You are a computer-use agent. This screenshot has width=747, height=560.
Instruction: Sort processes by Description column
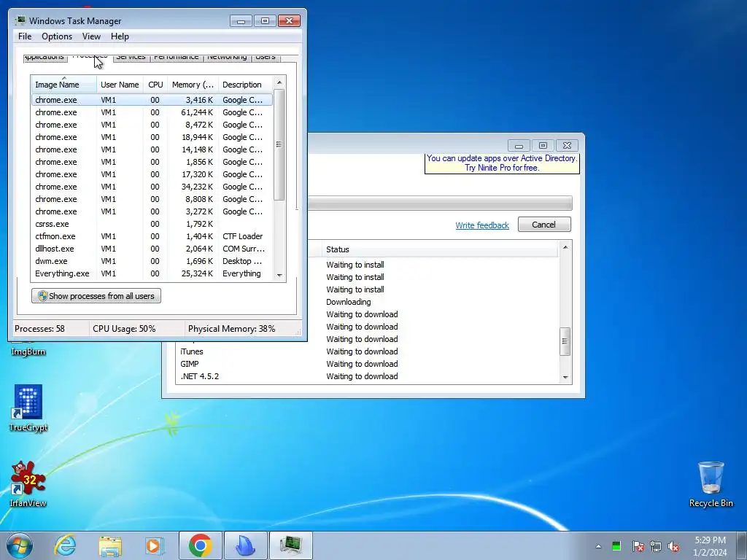(245, 85)
